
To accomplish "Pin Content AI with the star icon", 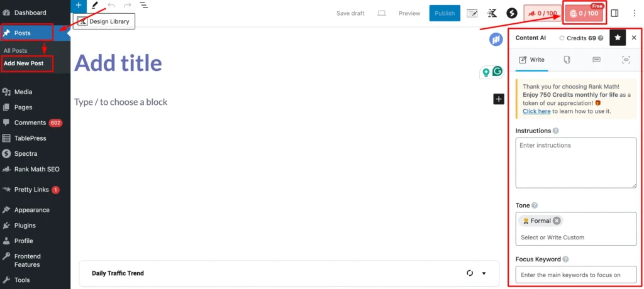I will (618, 37).
